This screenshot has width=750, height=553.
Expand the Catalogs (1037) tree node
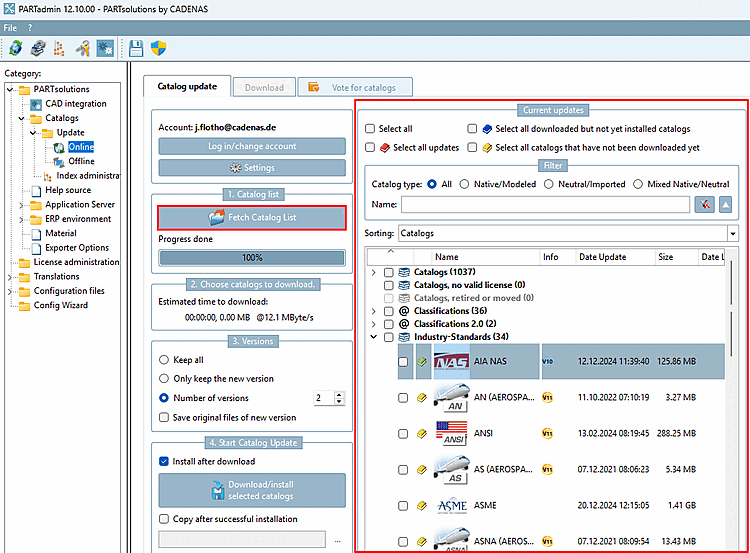tap(374, 272)
